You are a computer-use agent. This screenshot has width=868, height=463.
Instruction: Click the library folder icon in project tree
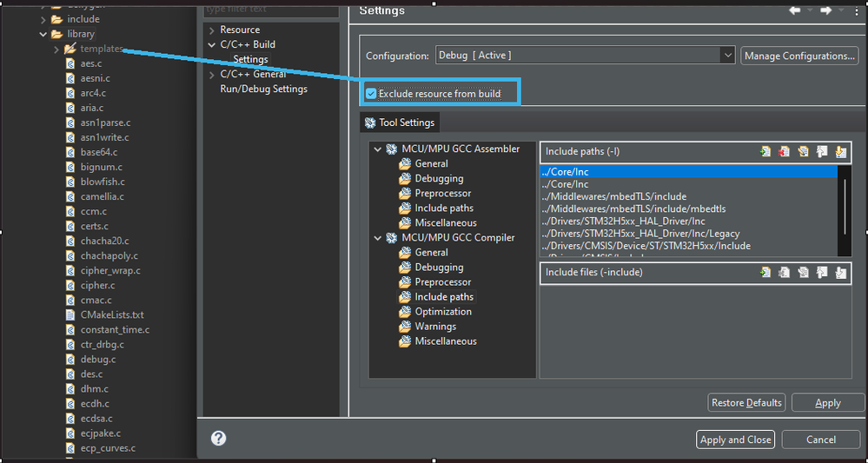click(57, 34)
